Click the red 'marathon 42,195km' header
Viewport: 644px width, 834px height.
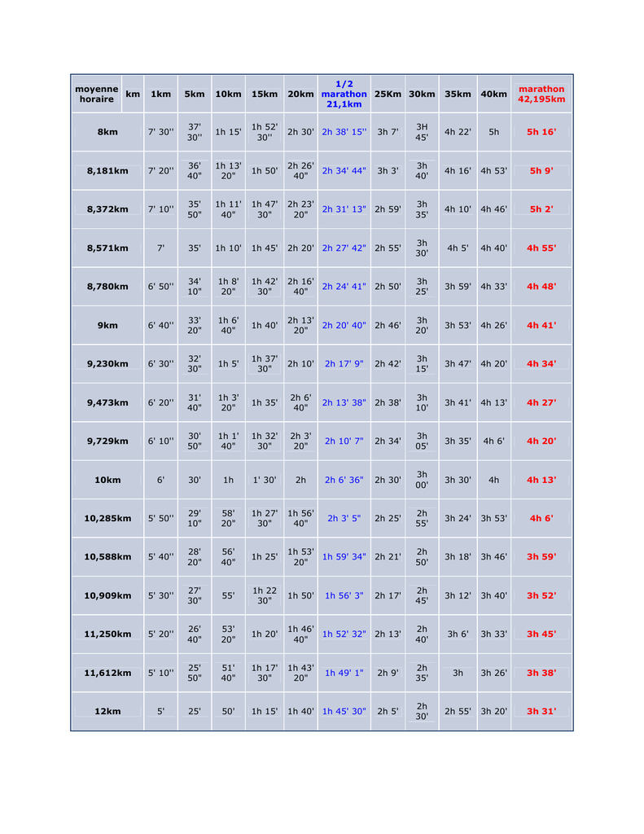(x=541, y=94)
